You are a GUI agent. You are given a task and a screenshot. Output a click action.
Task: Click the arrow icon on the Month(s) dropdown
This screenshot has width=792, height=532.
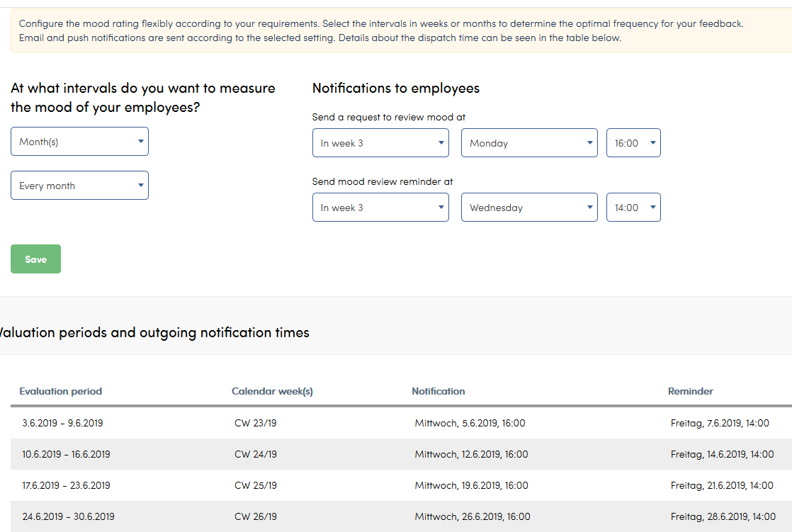point(141,142)
